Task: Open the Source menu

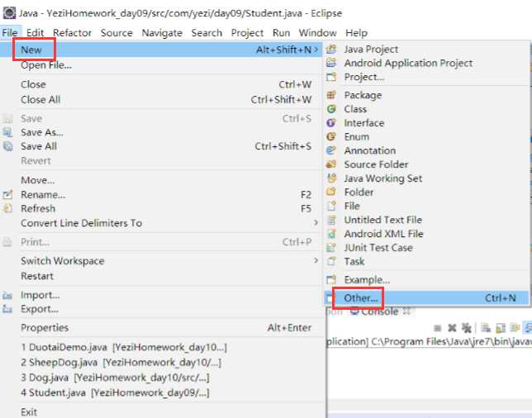Action: coord(116,33)
